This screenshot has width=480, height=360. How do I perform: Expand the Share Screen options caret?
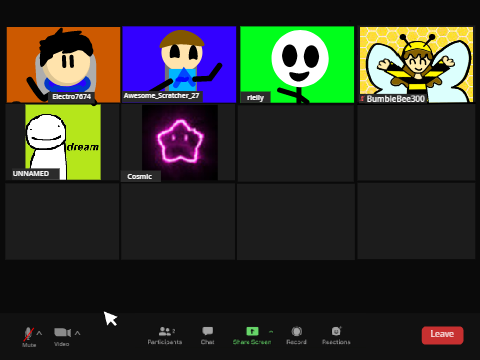coord(271,332)
